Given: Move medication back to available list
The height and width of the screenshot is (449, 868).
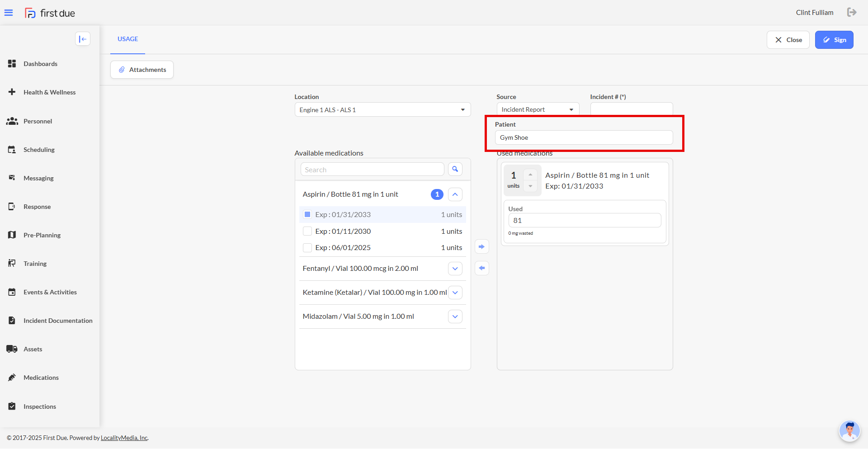Looking at the screenshot, I should click(x=482, y=268).
